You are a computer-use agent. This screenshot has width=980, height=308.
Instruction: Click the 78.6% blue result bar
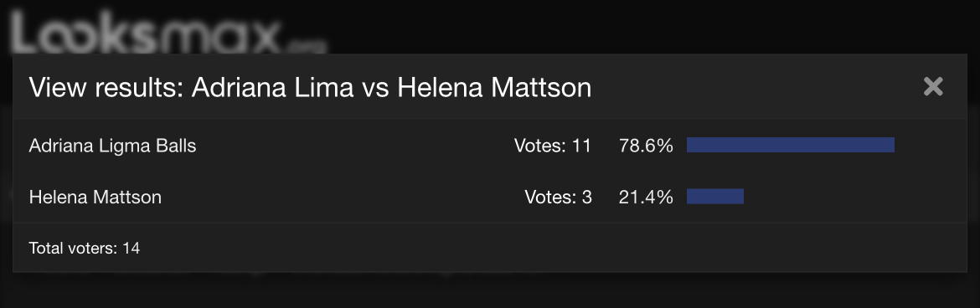[791, 145]
